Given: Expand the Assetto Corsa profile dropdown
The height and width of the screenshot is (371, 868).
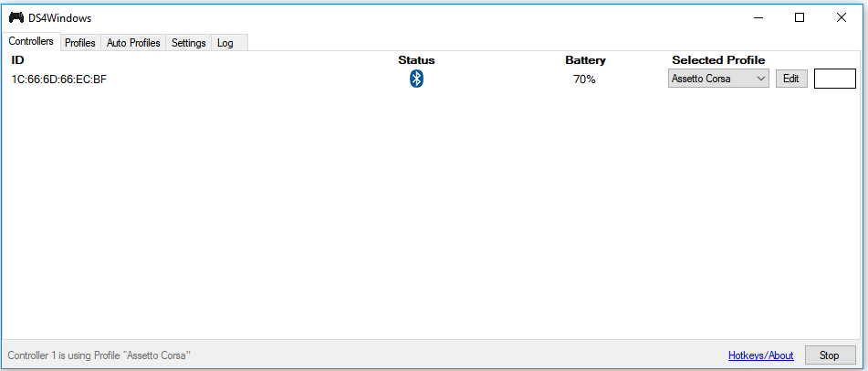Looking at the screenshot, I should [718, 79].
